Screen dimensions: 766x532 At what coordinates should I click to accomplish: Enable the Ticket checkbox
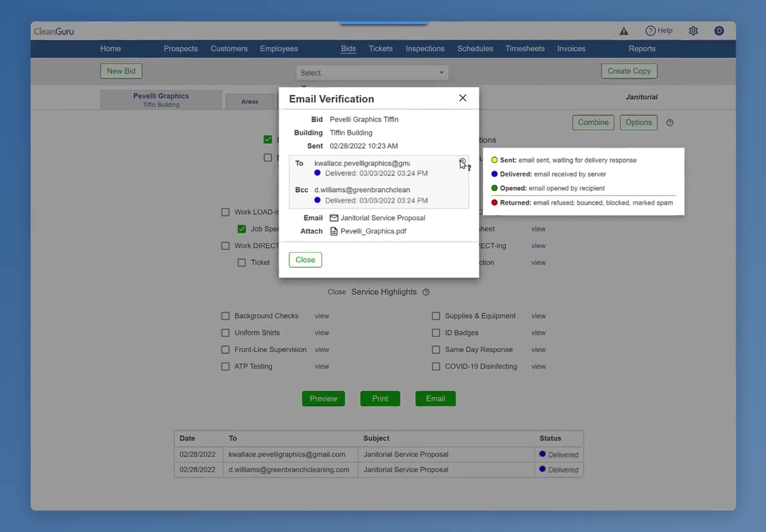point(242,263)
